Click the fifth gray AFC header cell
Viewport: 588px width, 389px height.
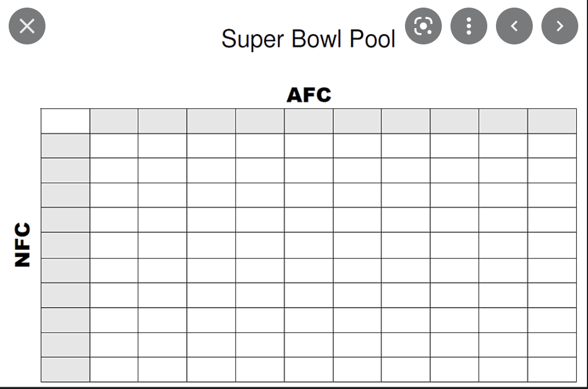pyautogui.click(x=309, y=121)
